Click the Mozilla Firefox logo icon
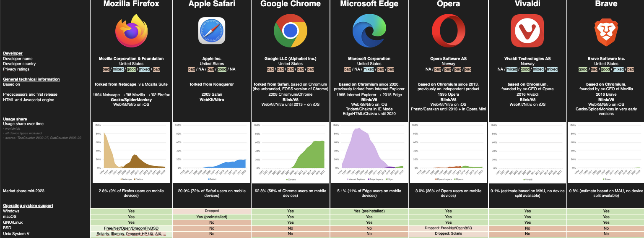Screen dimensions: 644x238 click(131, 31)
